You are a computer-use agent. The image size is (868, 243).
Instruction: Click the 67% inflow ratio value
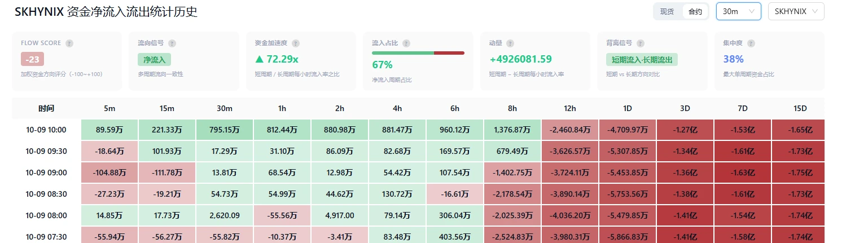(x=382, y=64)
